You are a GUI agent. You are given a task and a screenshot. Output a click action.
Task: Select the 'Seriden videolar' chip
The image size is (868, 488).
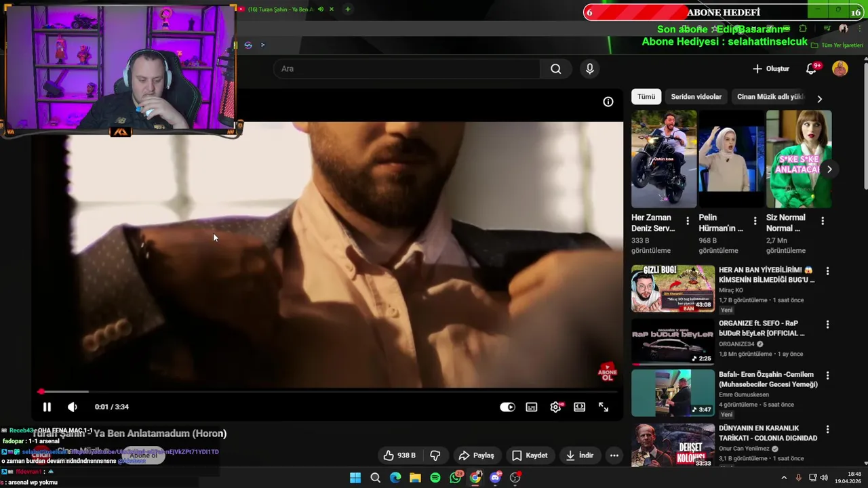[x=696, y=97]
